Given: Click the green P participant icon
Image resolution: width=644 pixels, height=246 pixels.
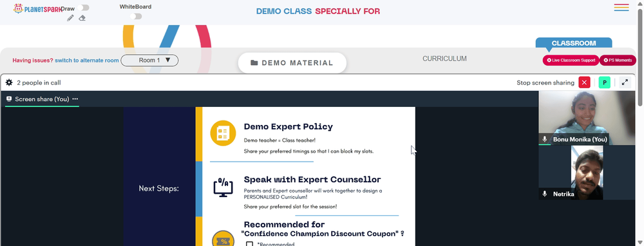Looking at the screenshot, I should pos(604,82).
